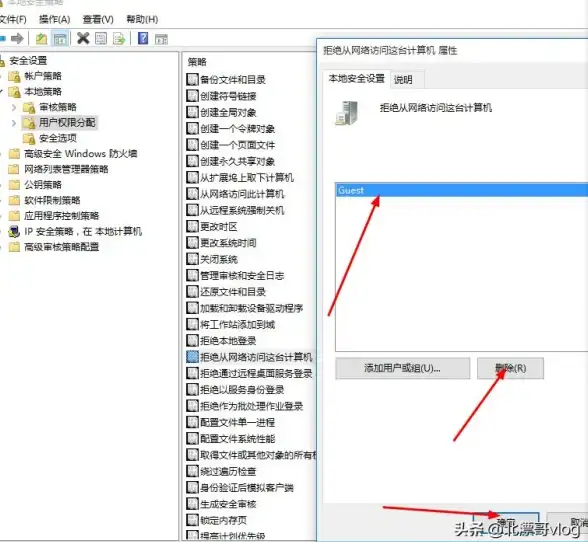
Task: Click icon next to 生成安全审核 policy
Action: click(192, 504)
